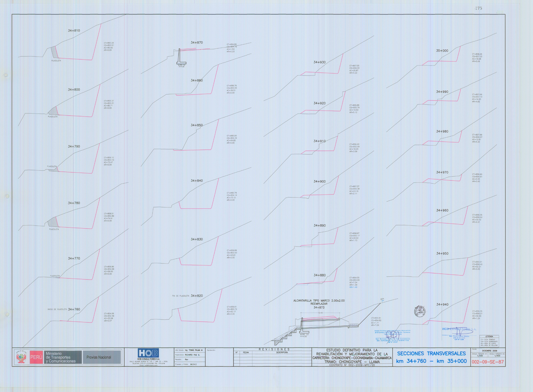Select 'Ing. TOMAS PALMA M.' name
533x392 pixels.
[194, 350]
